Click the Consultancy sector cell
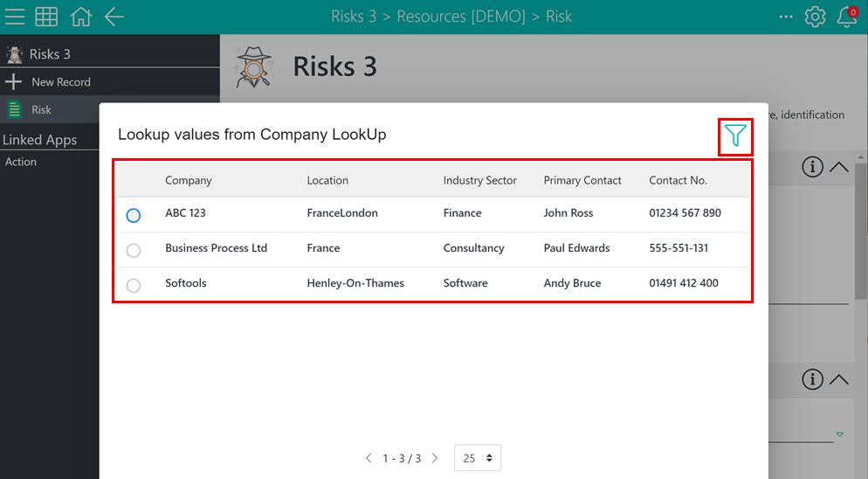Image resolution: width=868 pixels, height=479 pixels. tap(474, 248)
